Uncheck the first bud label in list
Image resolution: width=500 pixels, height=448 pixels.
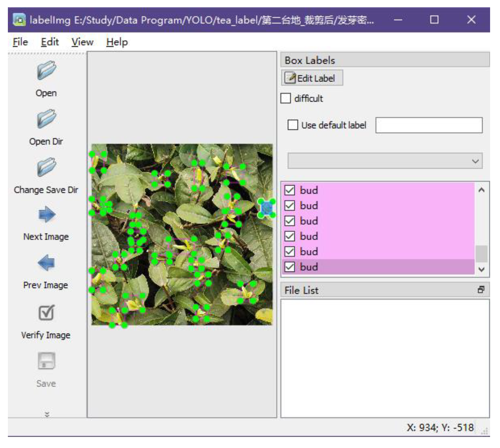pos(290,190)
